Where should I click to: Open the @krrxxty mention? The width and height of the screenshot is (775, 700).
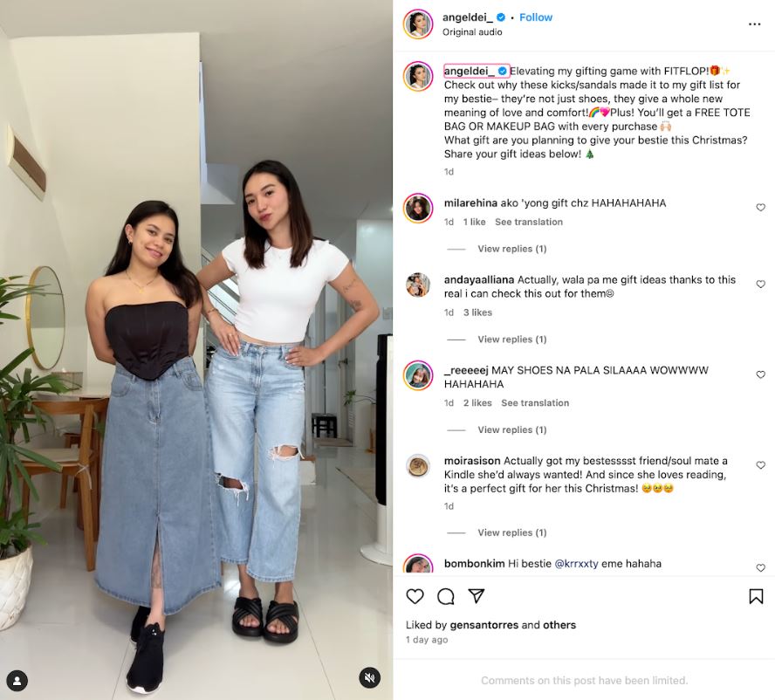[x=576, y=564]
